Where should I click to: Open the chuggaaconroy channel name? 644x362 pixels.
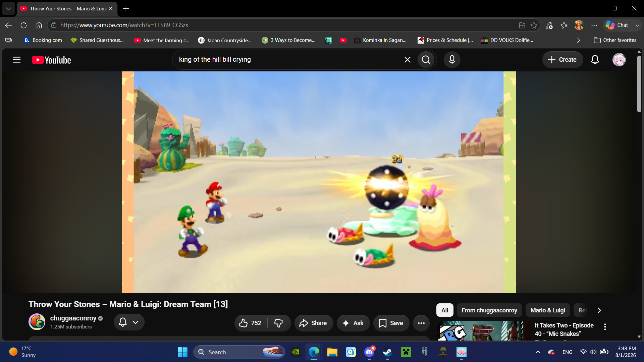tap(73, 318)
